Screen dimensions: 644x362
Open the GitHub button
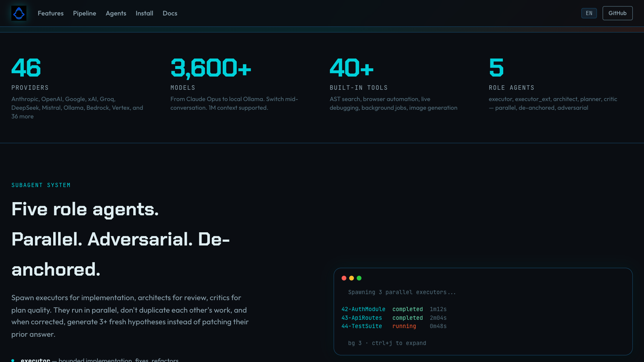pyautogui.click(x=618, y=13)
